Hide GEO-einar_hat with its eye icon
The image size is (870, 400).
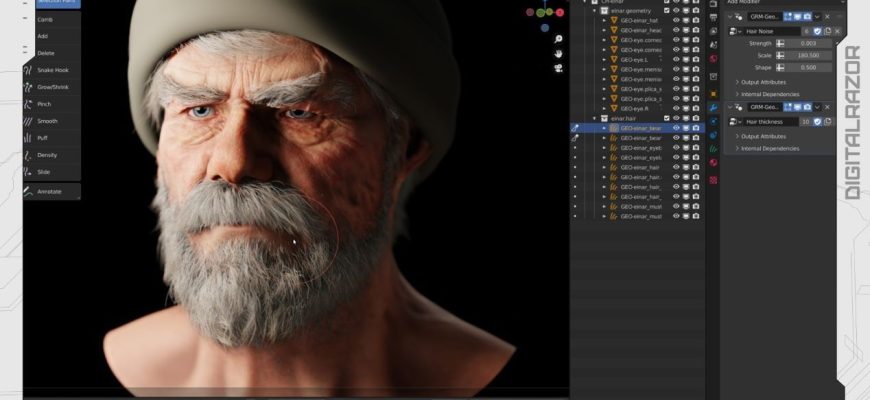(676, 20)
